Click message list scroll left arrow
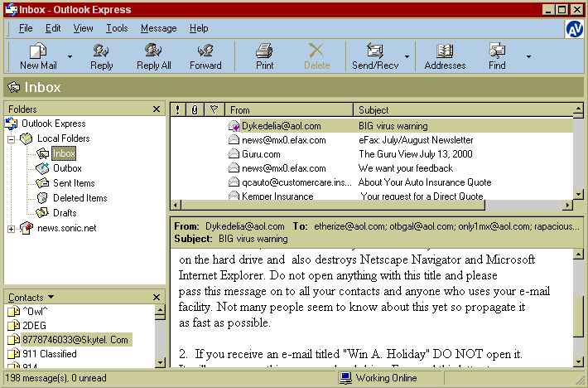This screenshot has height=388, width=588. coord(176,205)
